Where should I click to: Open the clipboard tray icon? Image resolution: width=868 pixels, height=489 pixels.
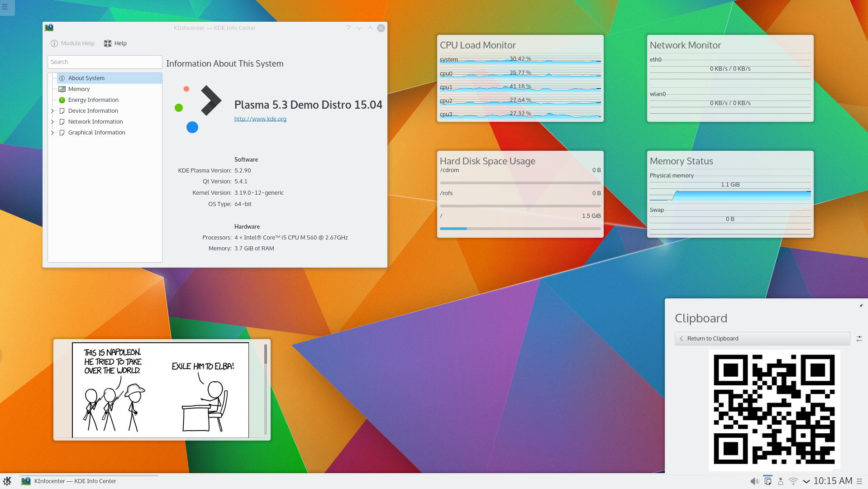[768, 481]
